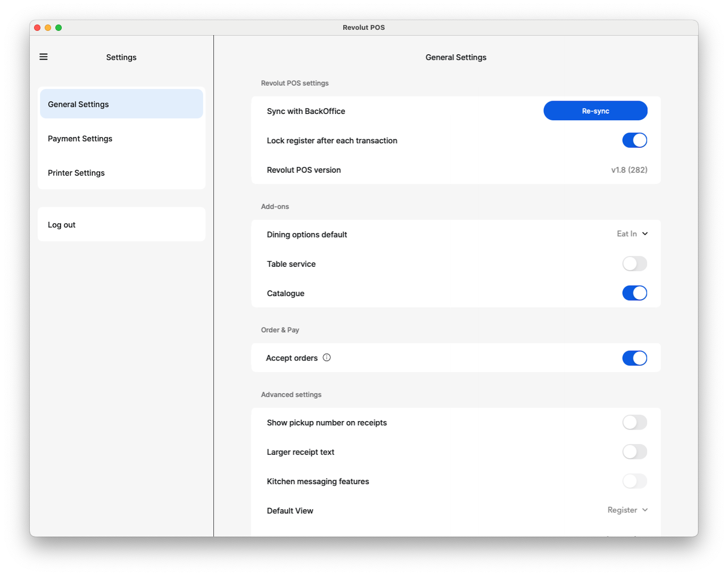Disable the Catalogue switch
This screenshot has width=728, height=576.
(x=635, y=293)
